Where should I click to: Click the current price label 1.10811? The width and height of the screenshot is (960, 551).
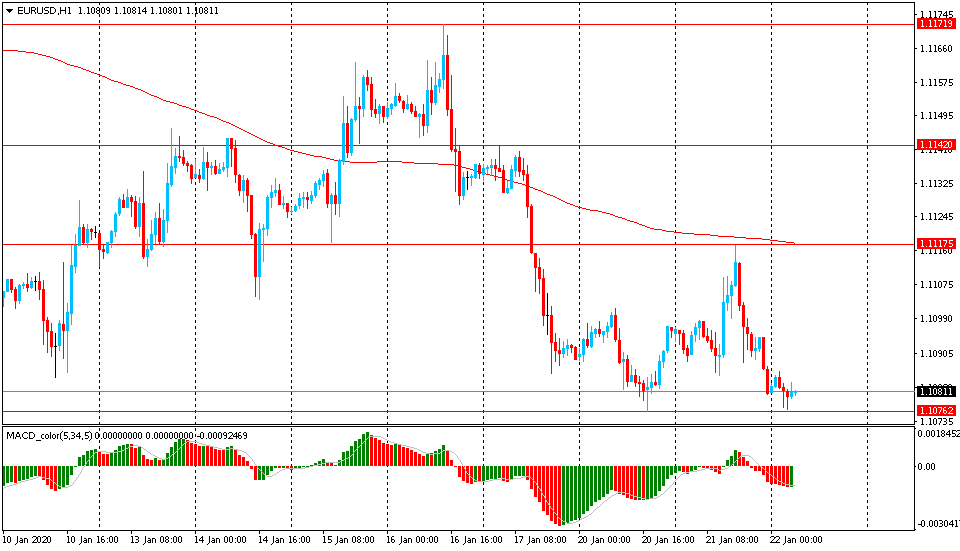click(x=936, y=391)
